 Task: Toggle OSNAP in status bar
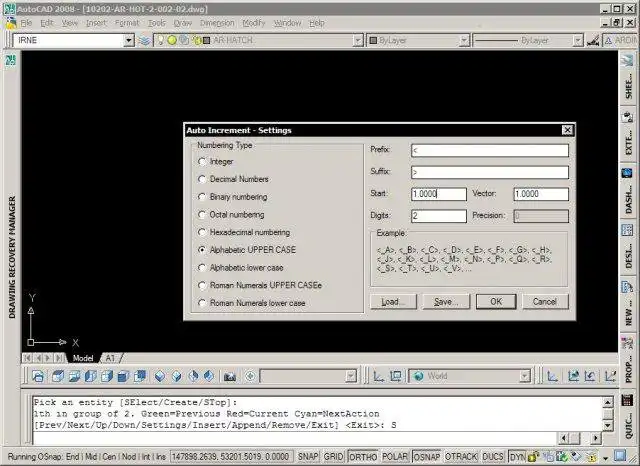[427, 457]
